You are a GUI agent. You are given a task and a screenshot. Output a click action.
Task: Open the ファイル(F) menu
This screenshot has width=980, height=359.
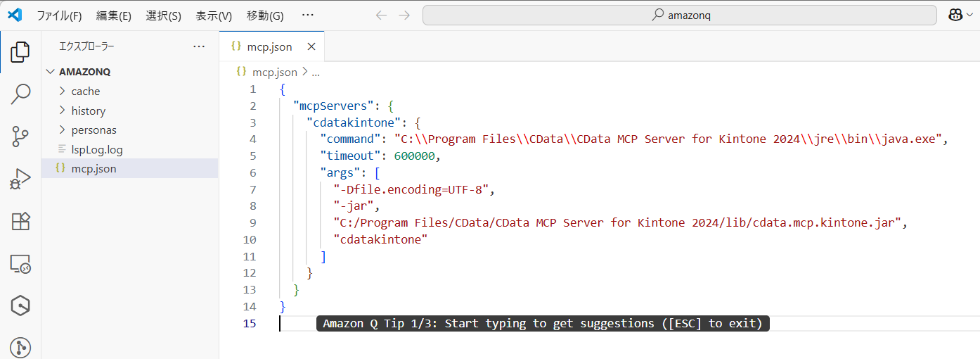[59, 15]
